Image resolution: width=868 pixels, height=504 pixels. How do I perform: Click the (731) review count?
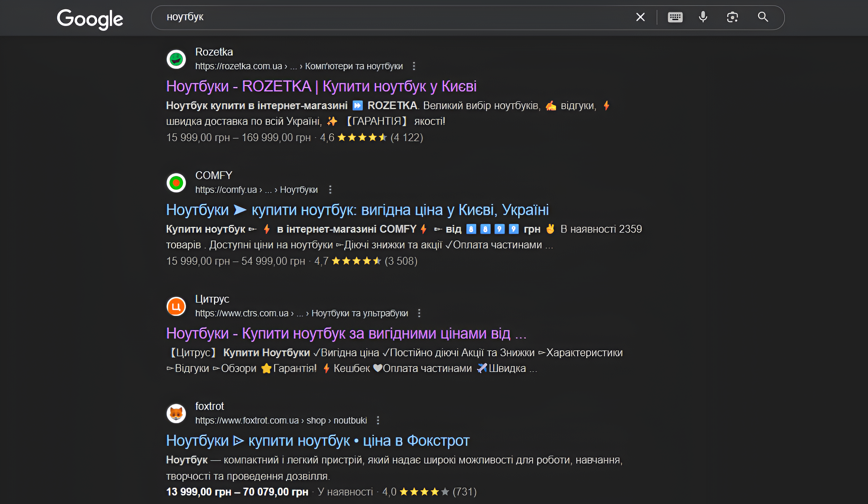click(x=464, y=492)
